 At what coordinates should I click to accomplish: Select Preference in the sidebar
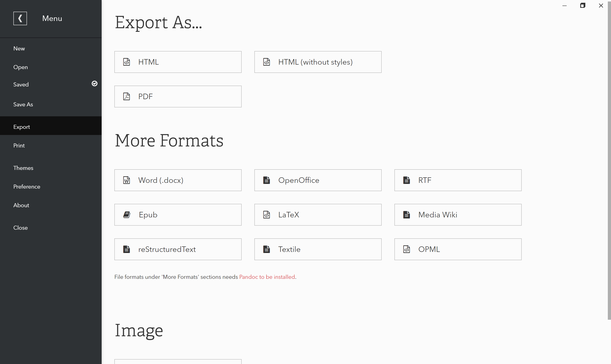(x=27, y=187)
